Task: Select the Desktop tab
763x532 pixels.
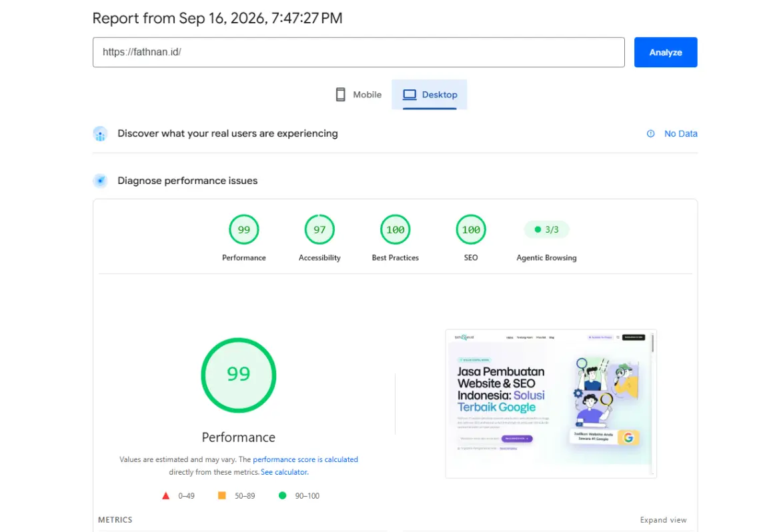Action: 430,95
